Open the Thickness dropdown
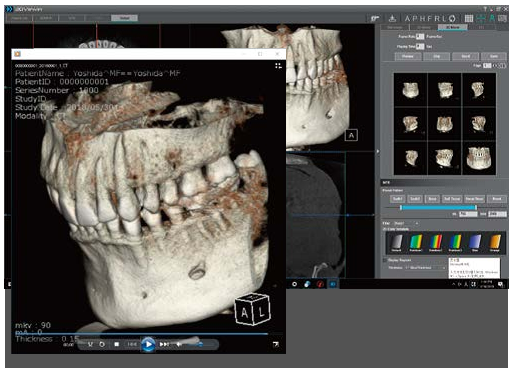This screenshot has width=512, height=371. [425, 268]
